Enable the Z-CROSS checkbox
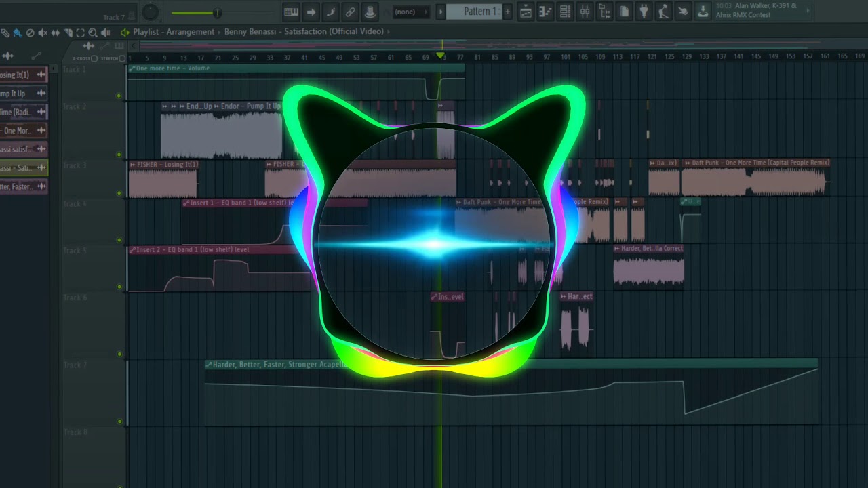The height and width of the screenshot is (488, 868). 94,58
